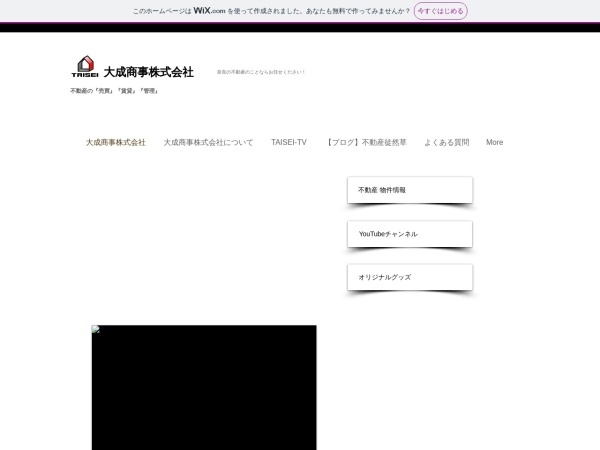Click the 不動産の『売買』『賃貸』『管理』 tagline

click(x=114, y=91)
